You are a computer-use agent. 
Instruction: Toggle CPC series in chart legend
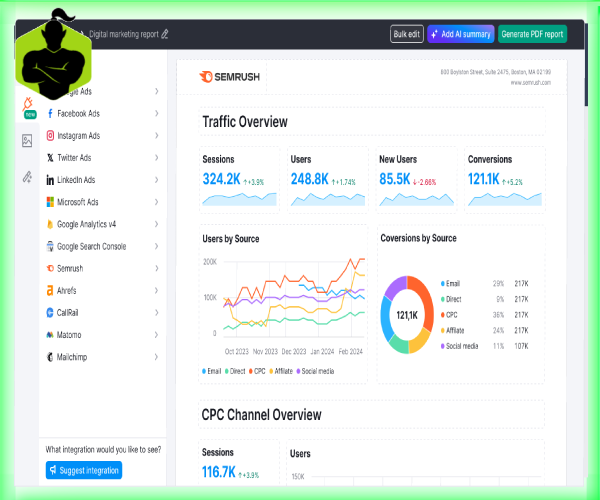pyautogui.click(x=257, y=371)
